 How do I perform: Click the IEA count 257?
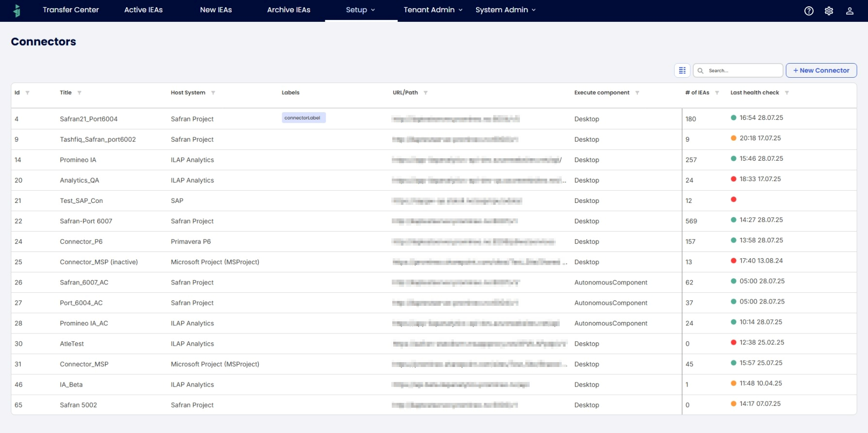691,160
